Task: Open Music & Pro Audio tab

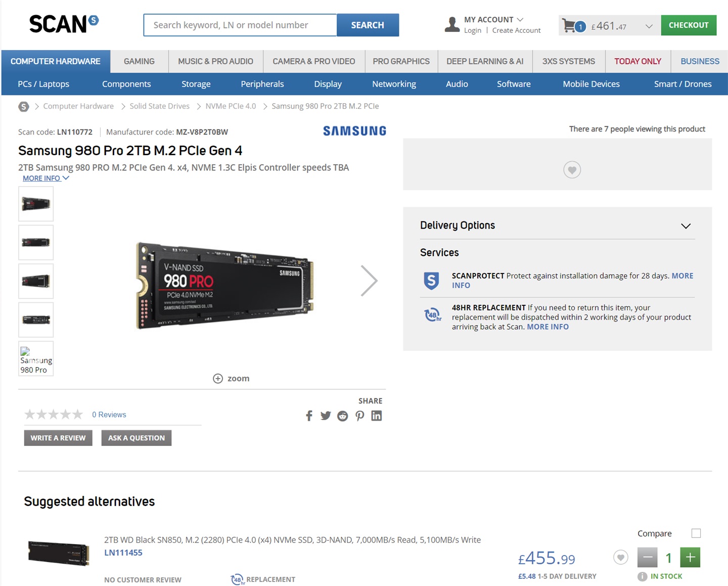Action: tap(215, 61)
